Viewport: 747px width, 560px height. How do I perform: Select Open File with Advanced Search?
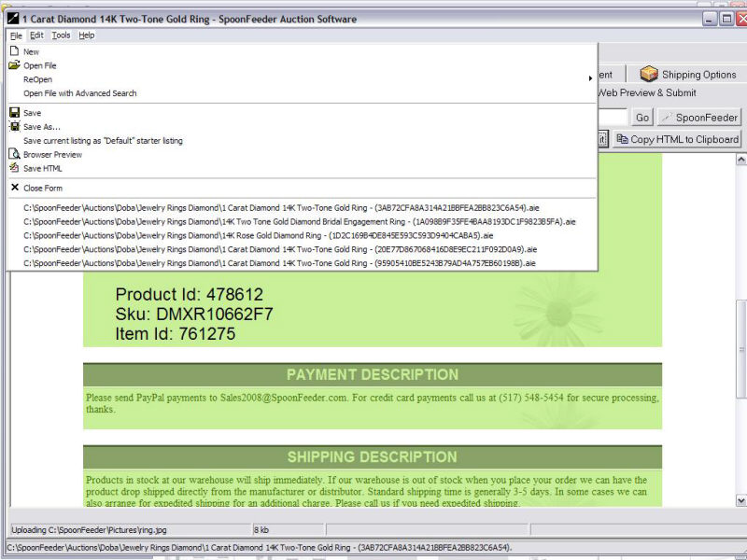[302, 92]
